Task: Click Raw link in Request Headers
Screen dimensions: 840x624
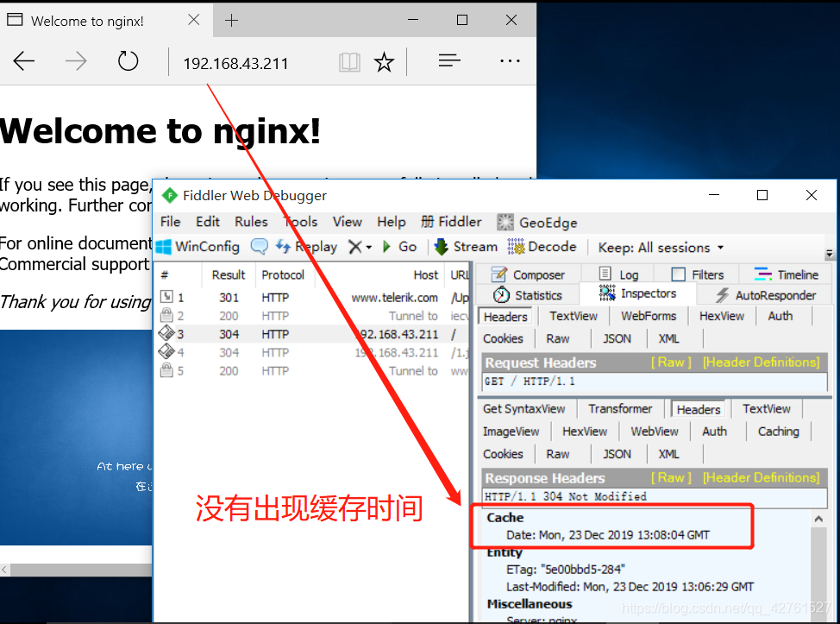Action: pyautogui.click(x=671, y=362)
